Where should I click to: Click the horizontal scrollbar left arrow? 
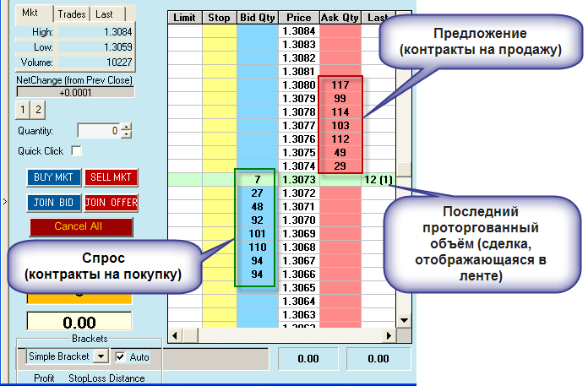tap(175, 336)
